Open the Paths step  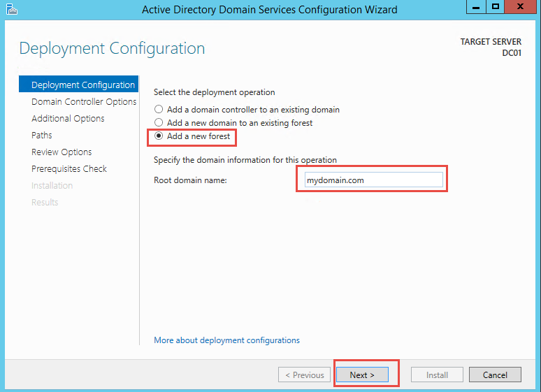42,136
